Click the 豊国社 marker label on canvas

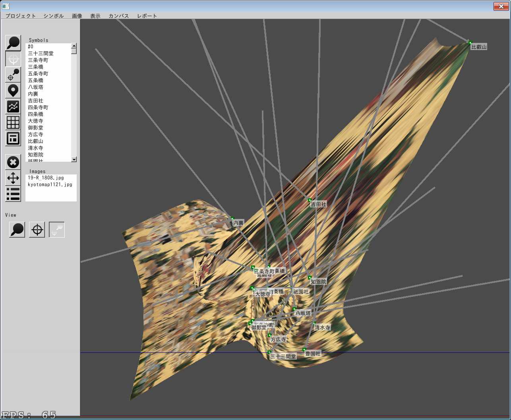pos(313,354)
